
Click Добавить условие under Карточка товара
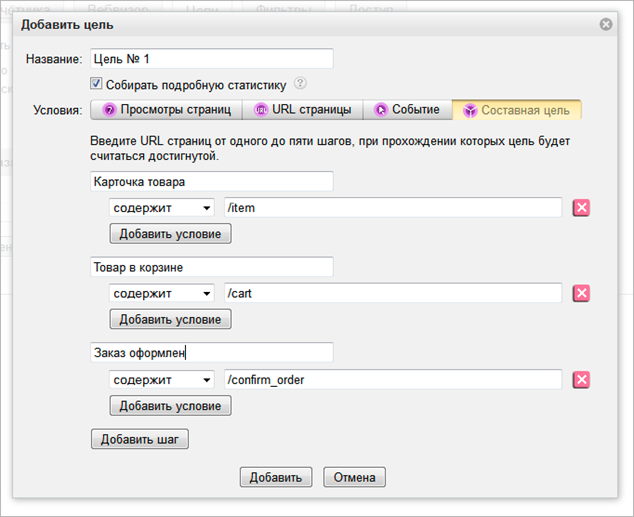(x=170, y=233)
